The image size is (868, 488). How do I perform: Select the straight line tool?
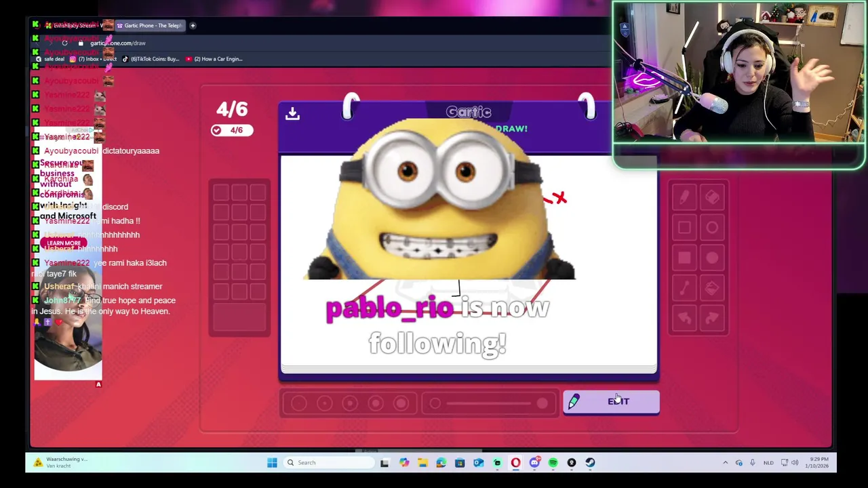click(684, 288)
